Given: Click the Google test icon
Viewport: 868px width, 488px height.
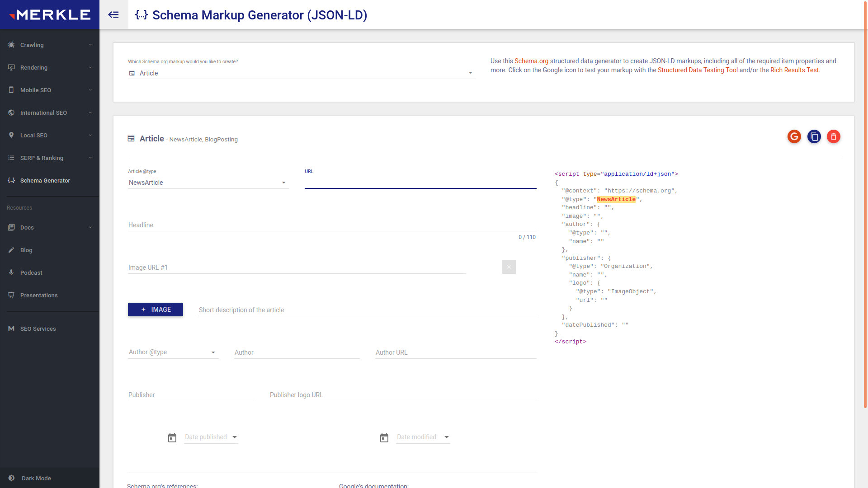Looking at the screenshot, I should (794, 136).
